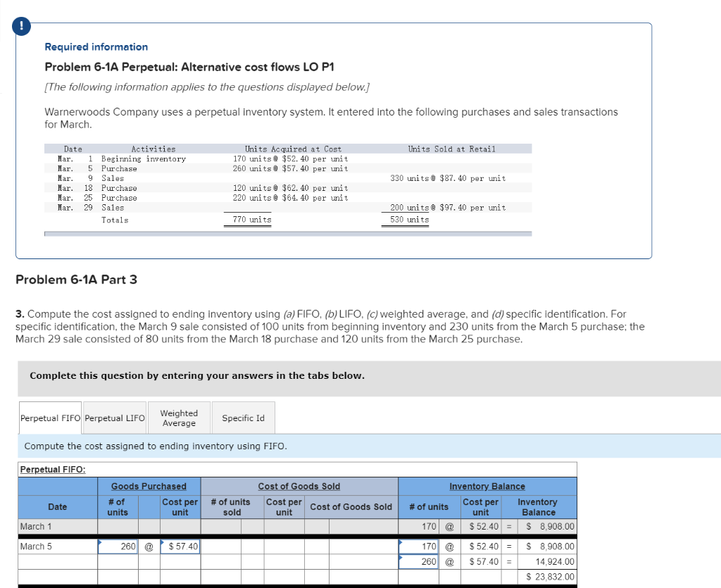Screen dimensions: 721x588
Task: Click the Required information link
Action: (96, 46)
